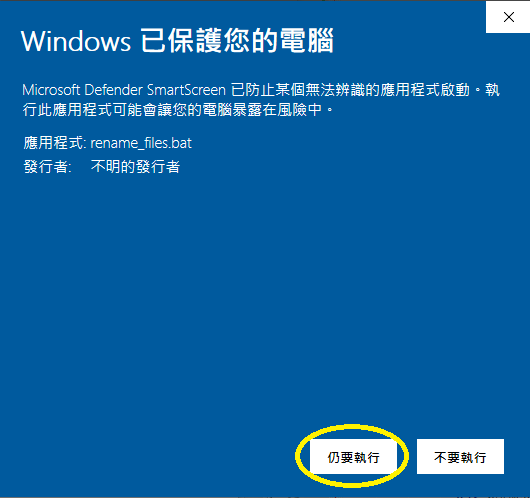This screenshot has width=530, height=499.
Task: Click the word 'SmartScreen' in the description
Action: click(x=186, y=90)
